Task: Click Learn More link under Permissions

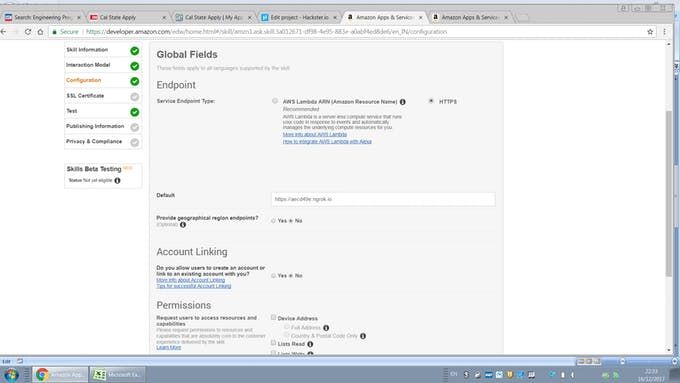Action: (x=169, y=347)
